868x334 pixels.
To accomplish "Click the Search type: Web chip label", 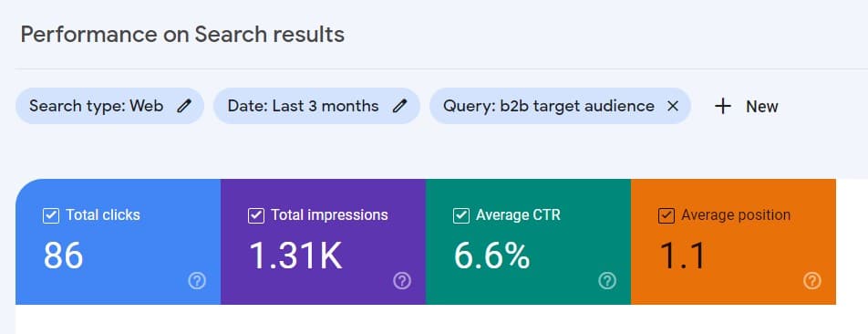I will (97, 106).
